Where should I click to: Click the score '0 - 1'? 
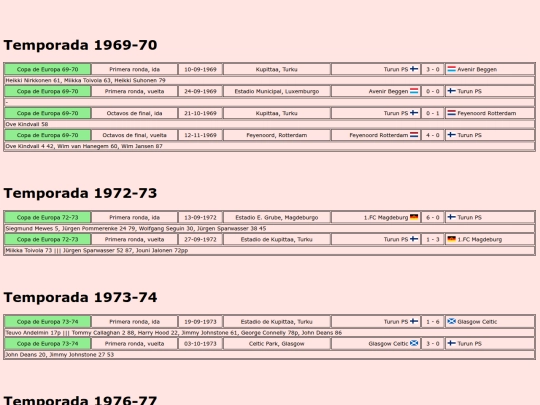pos(433,113)
